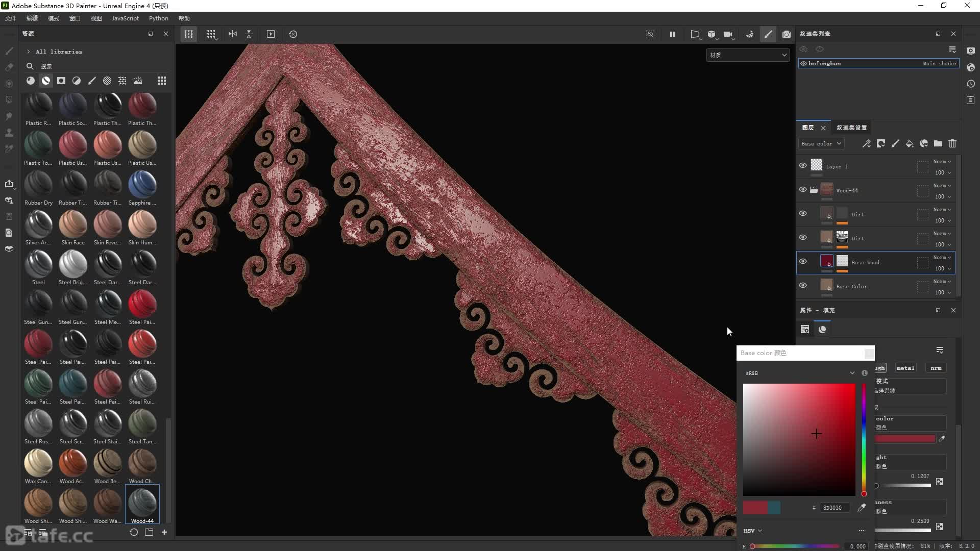This screenshot has width=980, height=551.
Task: Add a smart material to the layer stack
Action: pyautogui.click(x=924, y=144)
